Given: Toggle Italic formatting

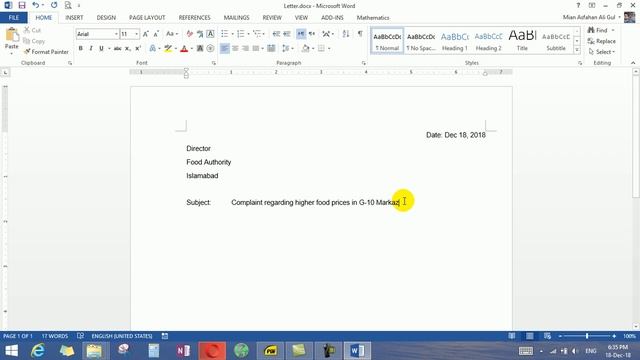Looking at the screenshot, I should 91,49.
